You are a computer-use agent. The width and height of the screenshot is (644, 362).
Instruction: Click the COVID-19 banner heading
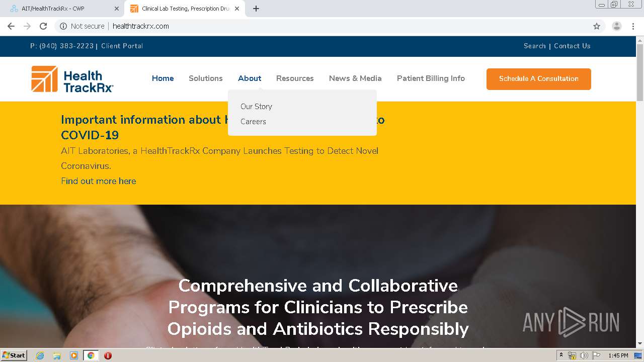click(223, 127)
